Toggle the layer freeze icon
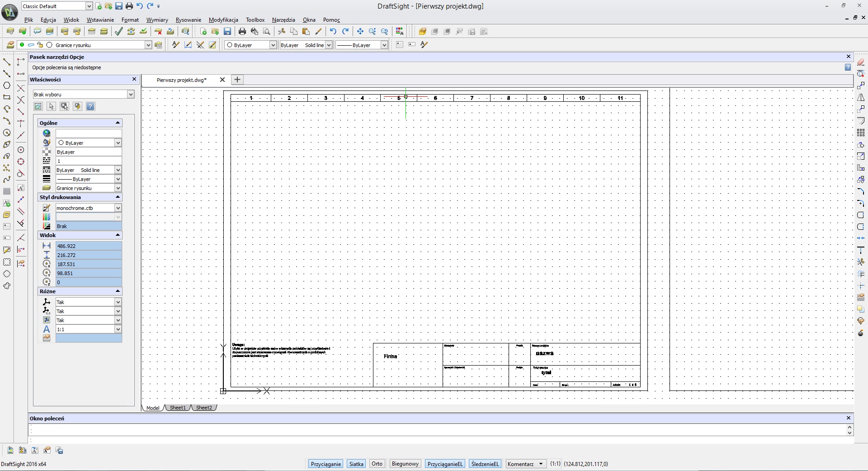 (x=31, y=45)
